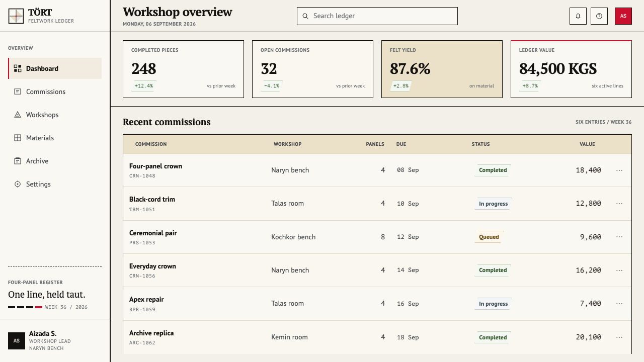
Task: Open Commissions in sidebar
Action: pos(55,92)
